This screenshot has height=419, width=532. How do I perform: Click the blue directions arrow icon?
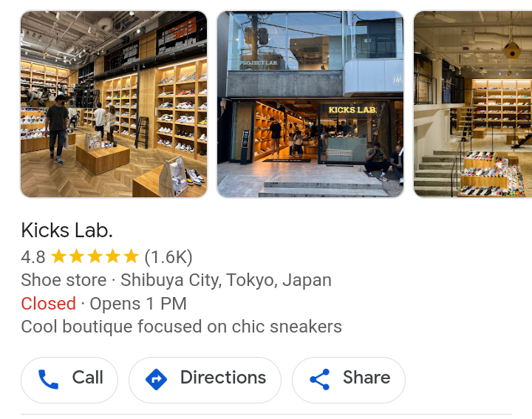tap(156, 379)
